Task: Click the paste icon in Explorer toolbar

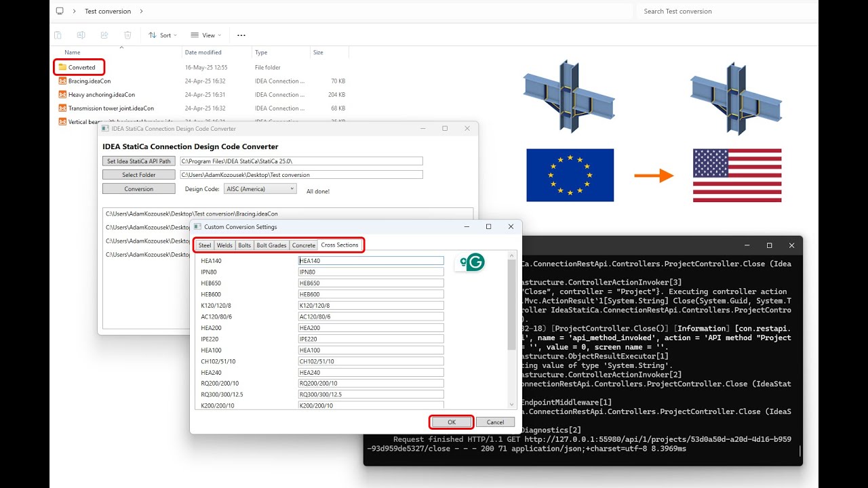Action: point(58,35)
